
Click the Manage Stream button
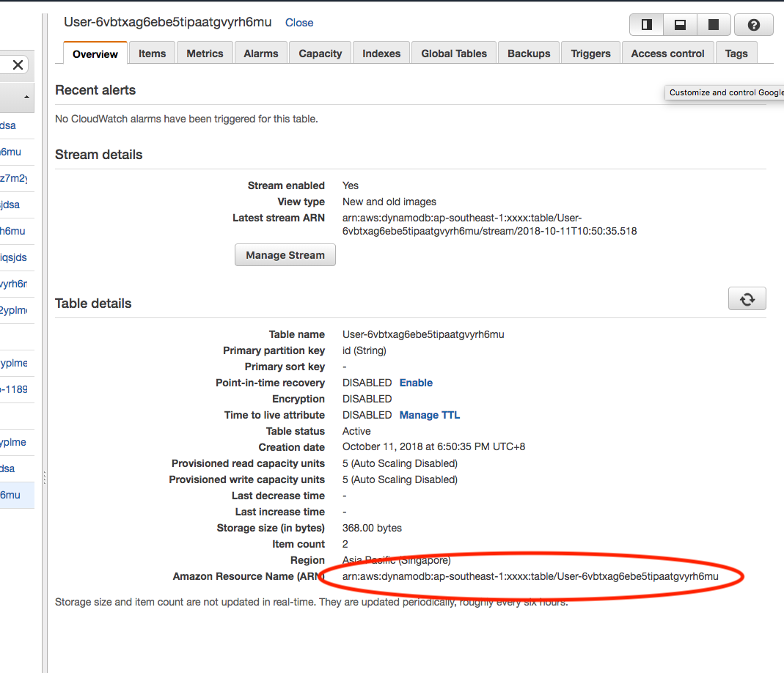click(x=285, y=255)
